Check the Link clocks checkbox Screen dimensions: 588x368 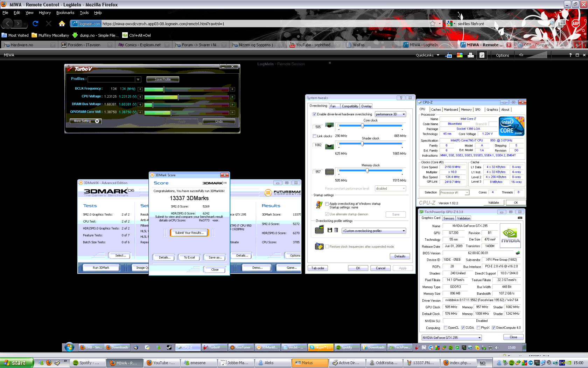pyautogui.click(x=314, y=136)
